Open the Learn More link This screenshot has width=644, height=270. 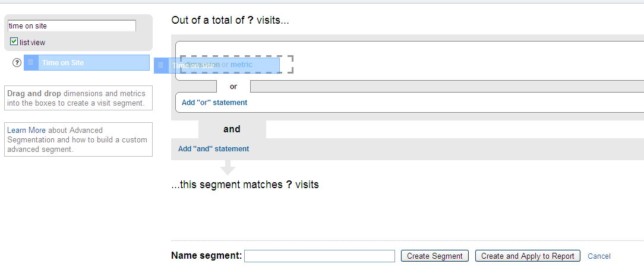26,130
